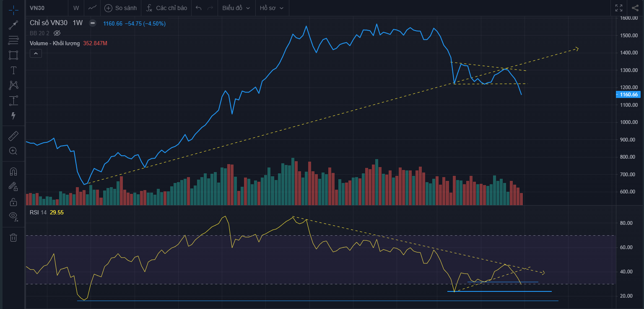Select the crosshair cursor tool
This screenshot has height=309, width=644.
point(13,10)
